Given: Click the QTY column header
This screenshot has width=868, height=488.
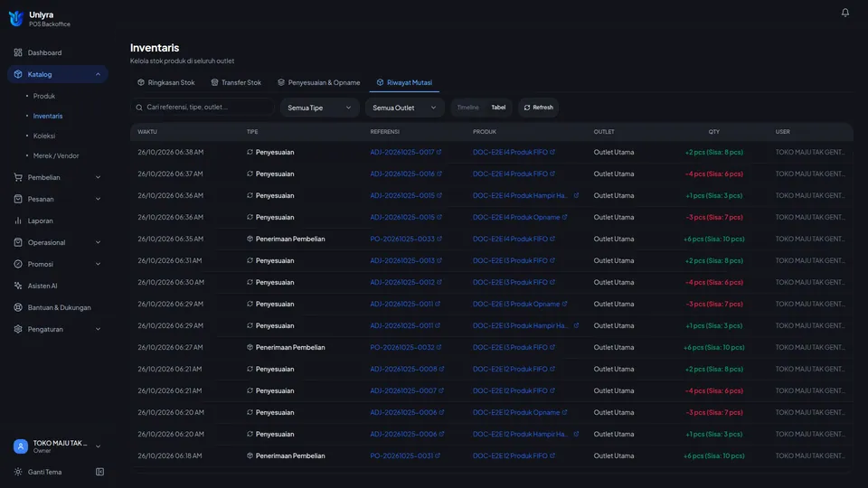Looking at the screenshot, I should coord(713,132).
